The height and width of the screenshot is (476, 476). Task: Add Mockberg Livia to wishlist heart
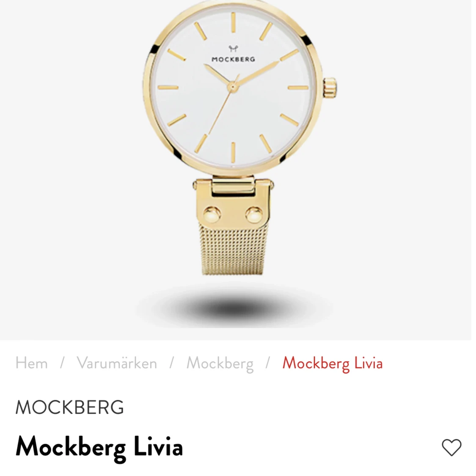(451, 447)
